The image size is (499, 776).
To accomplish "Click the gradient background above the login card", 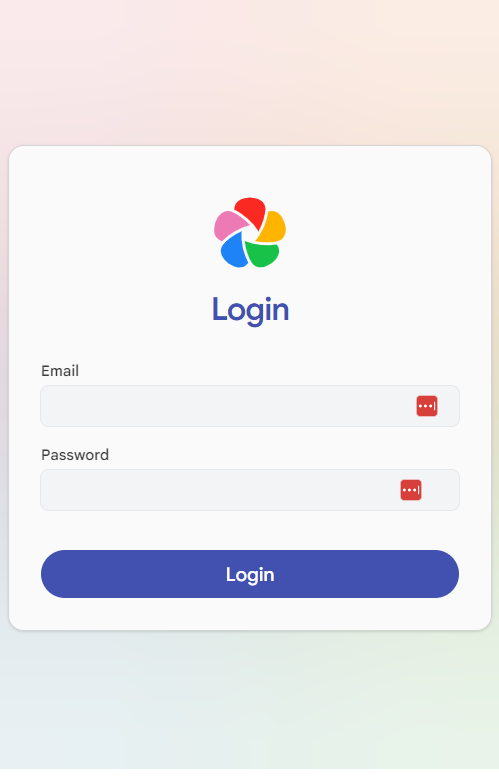I will (x=250, y=72).
